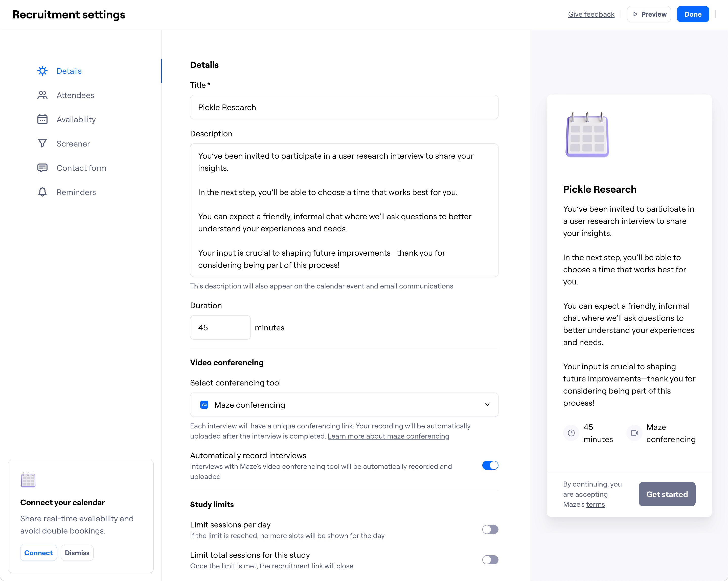This screenshot has height=581, width=728.
Task: Click the chevron arrow on conferencing dropdown
Action: click(x=487, y=404)
